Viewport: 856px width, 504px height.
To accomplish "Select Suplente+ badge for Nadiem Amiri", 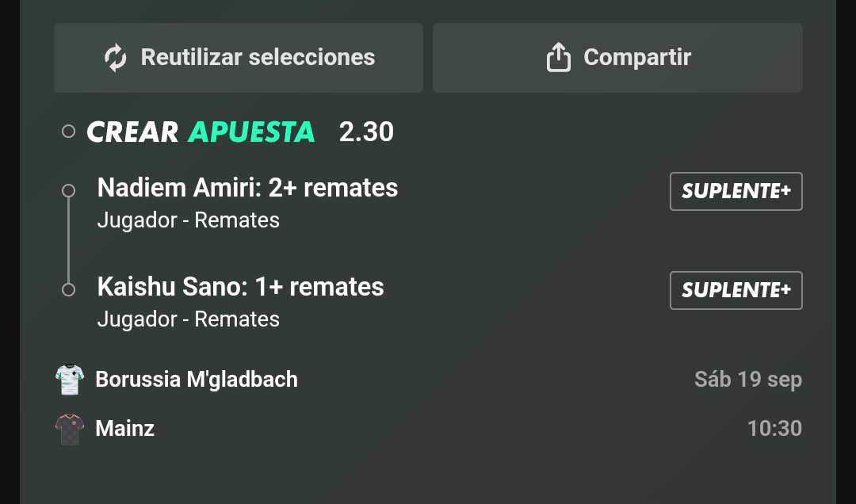I will (736, 191).
